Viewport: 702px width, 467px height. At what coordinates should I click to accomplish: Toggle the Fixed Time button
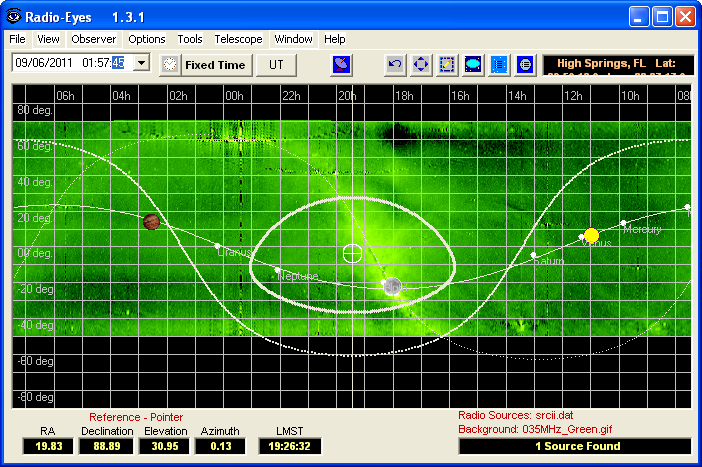pos(215,65)
